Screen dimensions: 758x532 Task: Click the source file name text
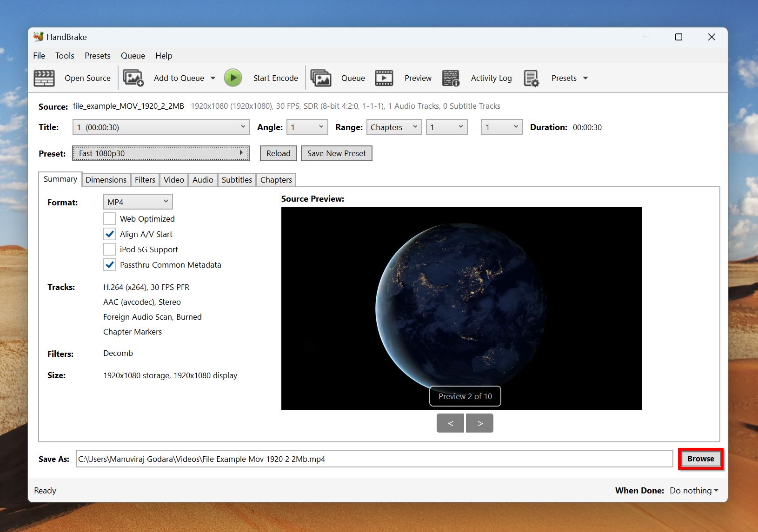[128, 106]
